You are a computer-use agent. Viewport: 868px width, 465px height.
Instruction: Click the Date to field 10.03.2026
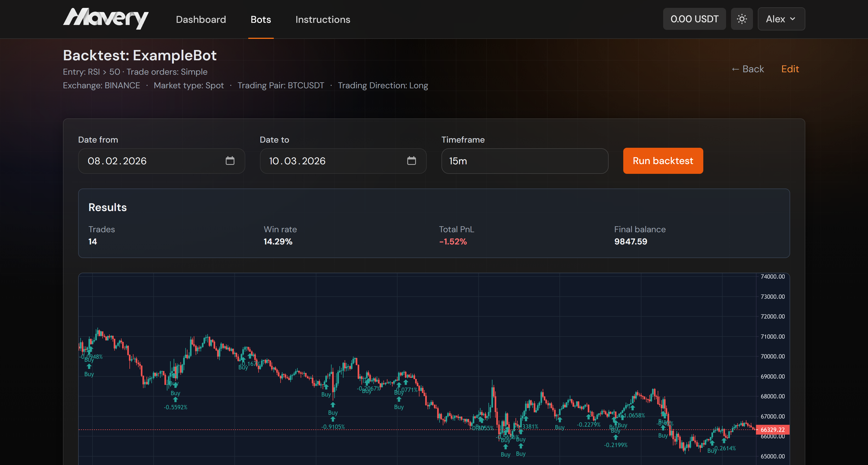pyautogui.click(x=343, y=161)
